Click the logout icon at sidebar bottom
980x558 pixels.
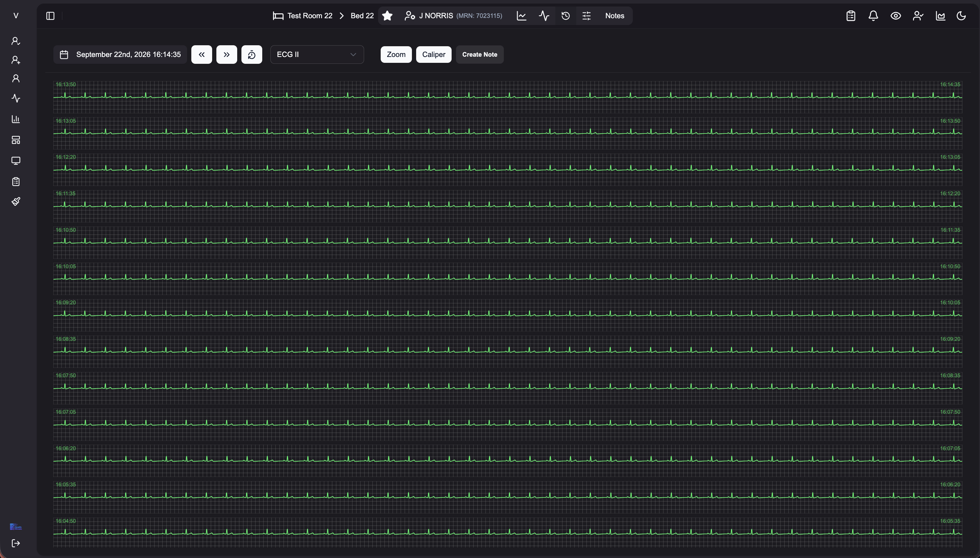(16, 543)
